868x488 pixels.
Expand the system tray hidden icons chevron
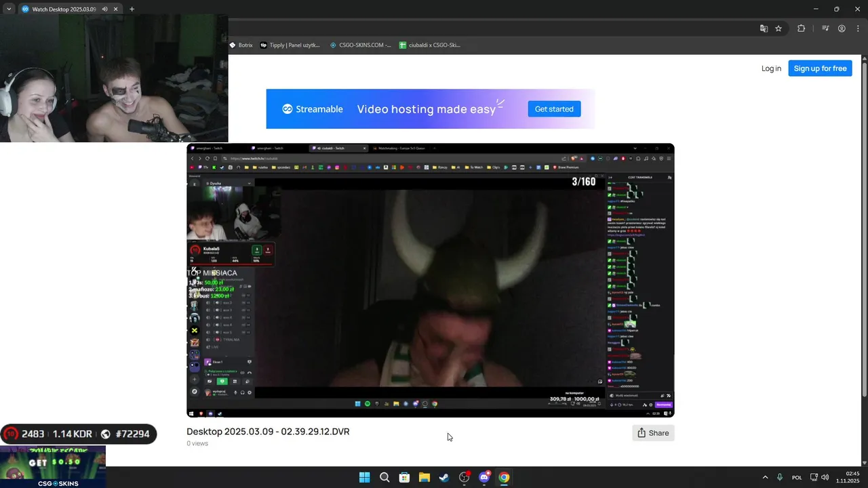(765, 478)
